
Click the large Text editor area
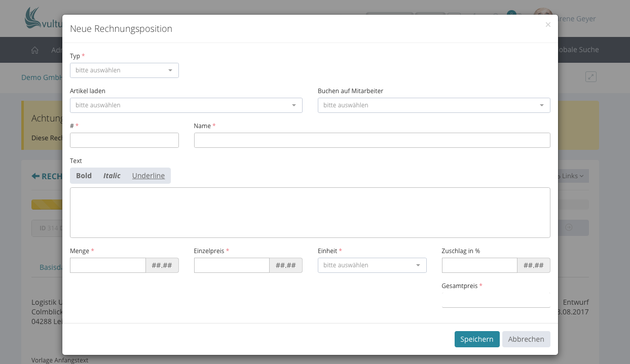(310, 212)
